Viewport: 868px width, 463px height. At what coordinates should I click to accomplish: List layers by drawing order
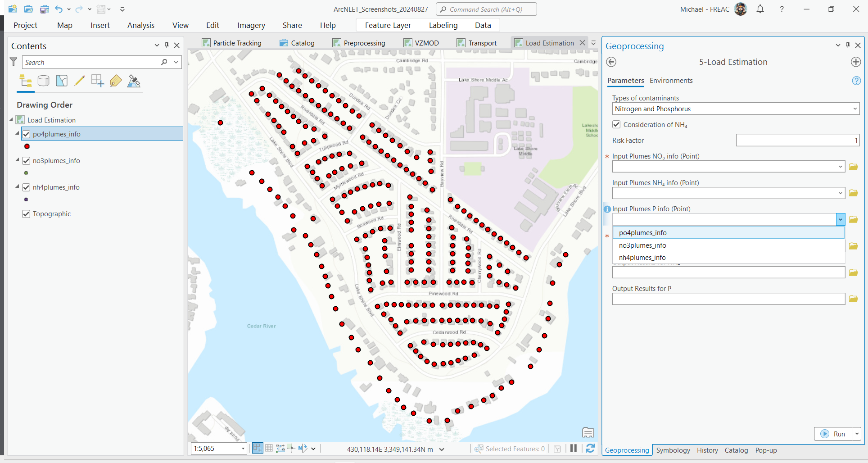tap(26, 81)
